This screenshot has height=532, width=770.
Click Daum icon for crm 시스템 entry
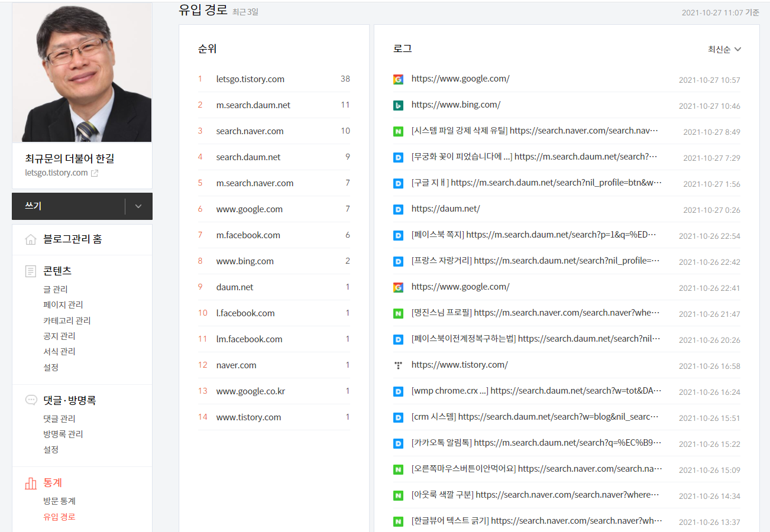(x=398, y=417)
